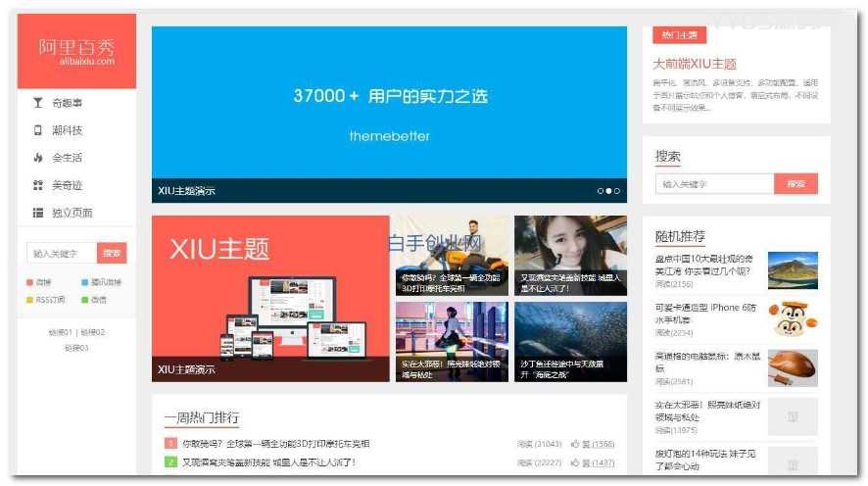Click the red square beside 微博 link
Image resolution: width=868 pixels, height=486 pixels.
[x=30, y=282]
